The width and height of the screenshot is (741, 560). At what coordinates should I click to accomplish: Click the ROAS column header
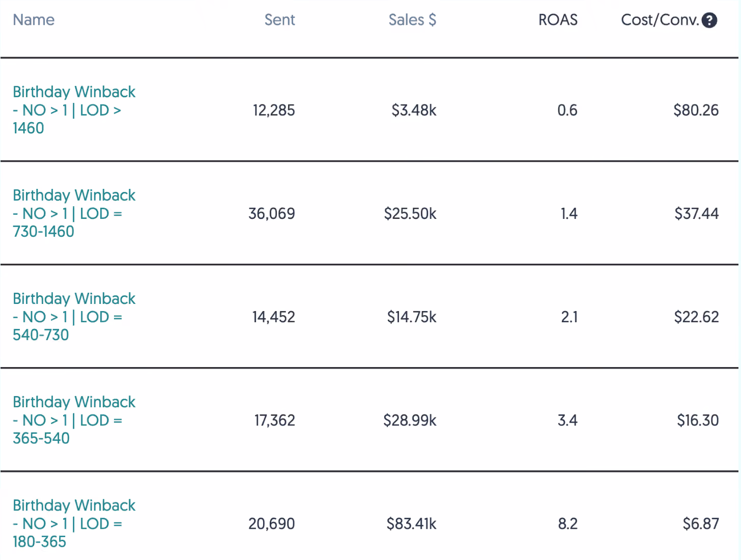coord(558,20)
